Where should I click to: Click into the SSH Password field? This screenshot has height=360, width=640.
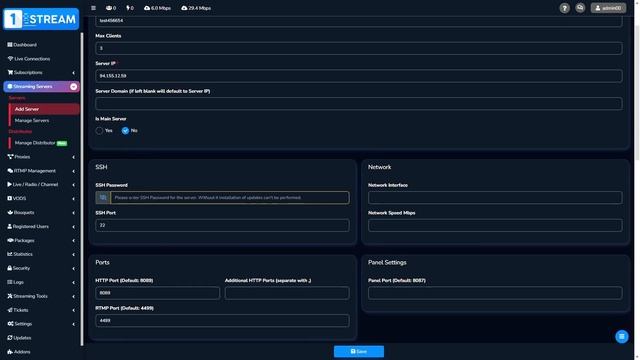[x=230, y=198]
